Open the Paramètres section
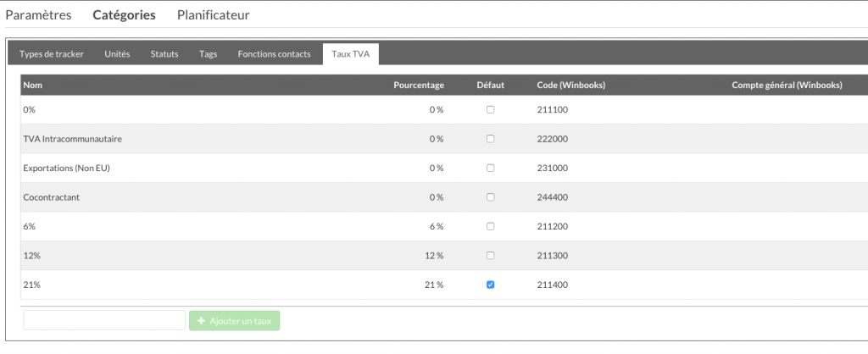Image resolution: width=868 pixels, height=354 pixels. [38, 15]
